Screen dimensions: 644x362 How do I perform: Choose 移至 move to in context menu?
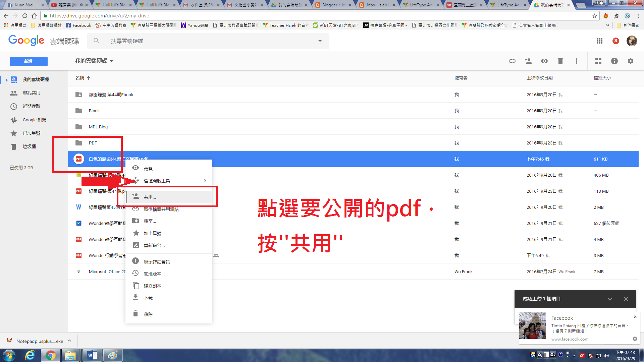tap(168, 221)
